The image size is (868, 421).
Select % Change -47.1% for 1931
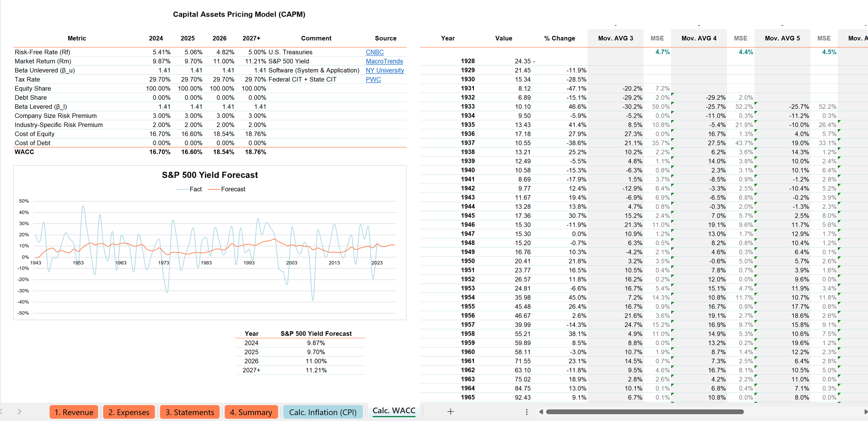point(576,89)
